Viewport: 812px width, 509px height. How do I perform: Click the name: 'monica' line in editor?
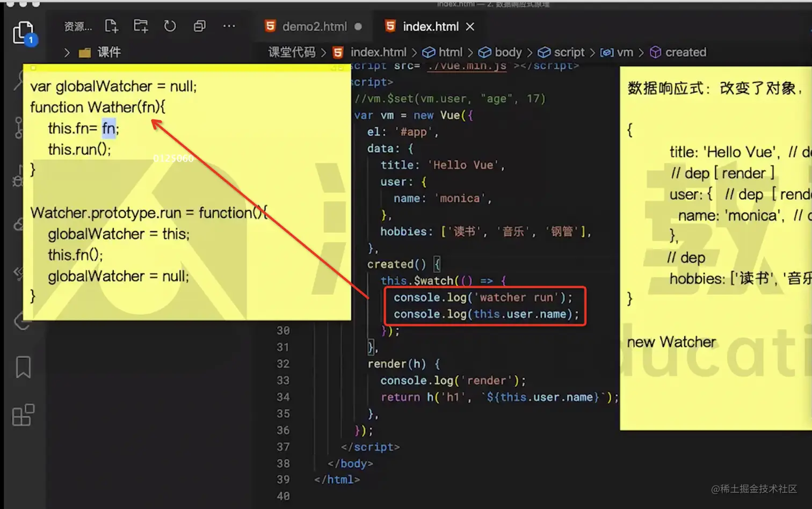point(443,199)
